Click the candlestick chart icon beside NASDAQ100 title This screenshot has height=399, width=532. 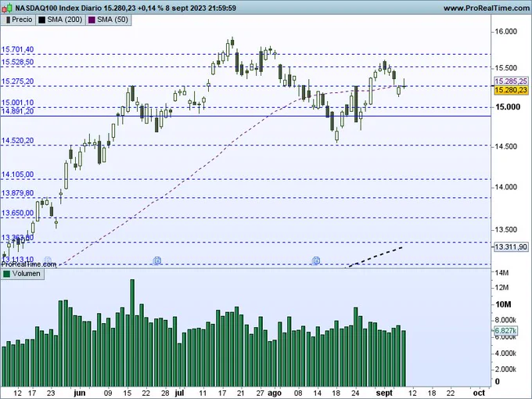coord(9,8)
